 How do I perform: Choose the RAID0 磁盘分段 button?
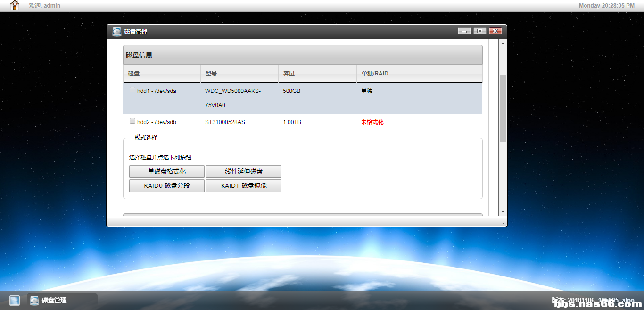click(167, 186)
